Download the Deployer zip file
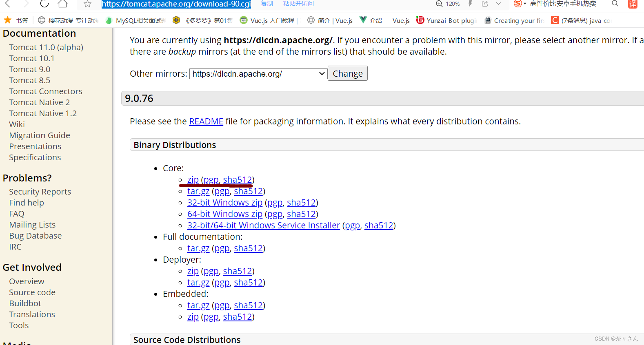Viewport: 644px width, 345px height. [193, 271]
